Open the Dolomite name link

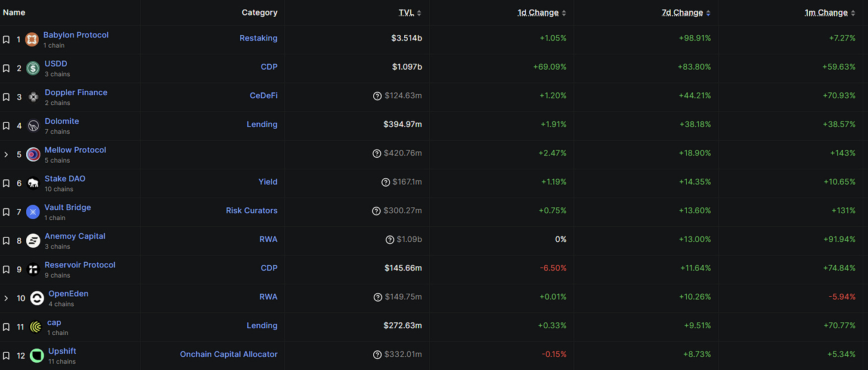point(62,121)
